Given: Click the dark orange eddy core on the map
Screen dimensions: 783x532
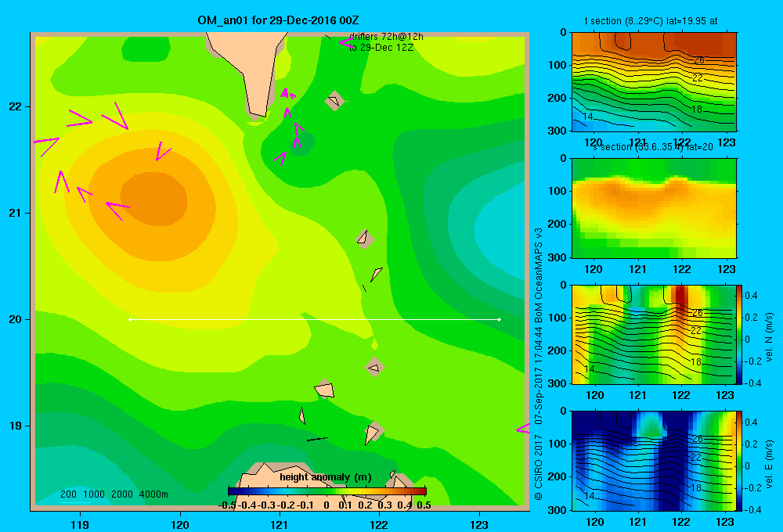Looking at the screenshot, I should coord(153,199).
